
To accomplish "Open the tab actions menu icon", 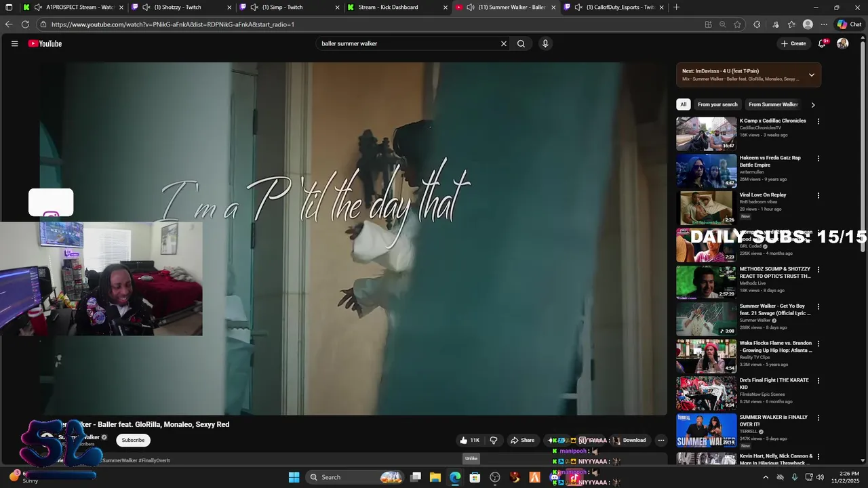I will [x=9, y=7].
